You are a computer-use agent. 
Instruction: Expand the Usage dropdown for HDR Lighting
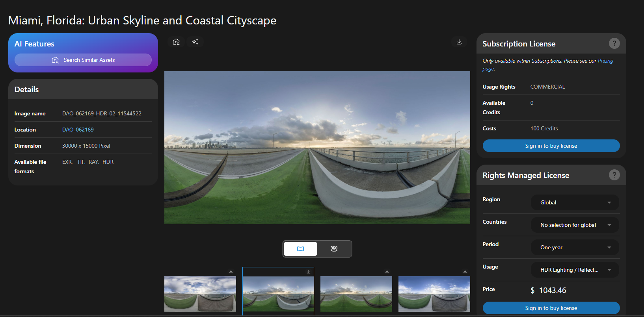coord(575,270)
